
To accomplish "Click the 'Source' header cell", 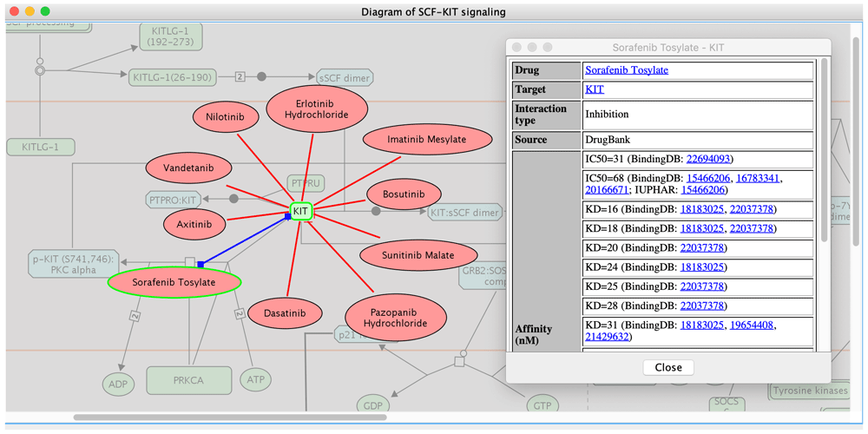I will (546, 140).
